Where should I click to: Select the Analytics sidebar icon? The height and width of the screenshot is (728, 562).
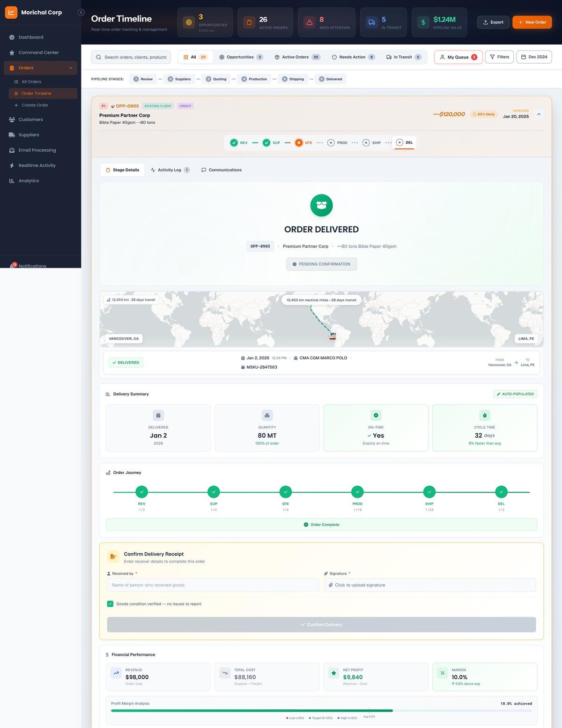(x=11, y=180)
